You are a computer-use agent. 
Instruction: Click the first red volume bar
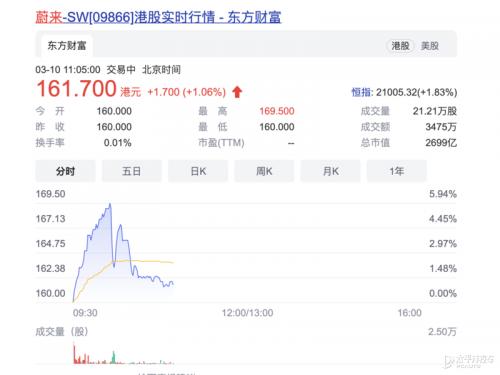tap(74, 354)
